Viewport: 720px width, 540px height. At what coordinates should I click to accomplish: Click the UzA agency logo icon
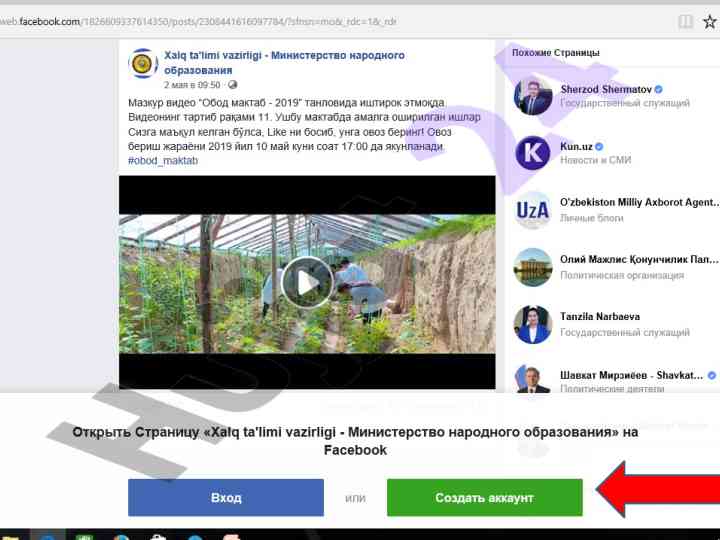(x=533, y=210)
